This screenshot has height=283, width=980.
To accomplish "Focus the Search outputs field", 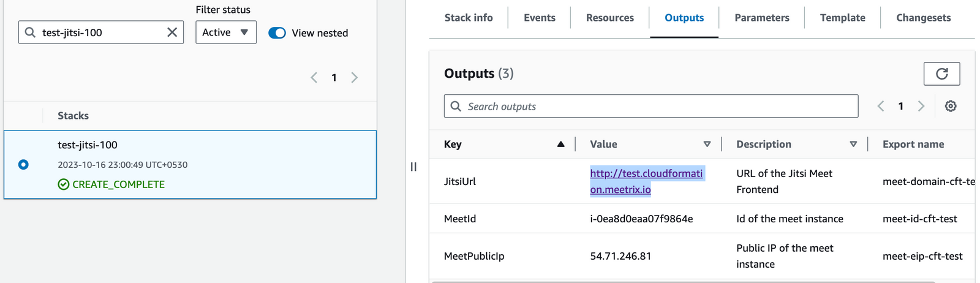I will 651,106.
